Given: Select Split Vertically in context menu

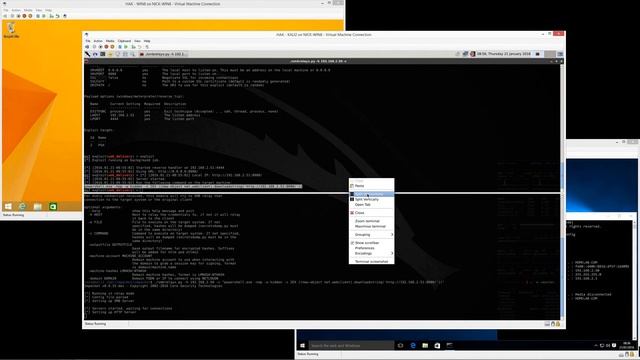Looking at the screenshot, I should tap(371, 199).
